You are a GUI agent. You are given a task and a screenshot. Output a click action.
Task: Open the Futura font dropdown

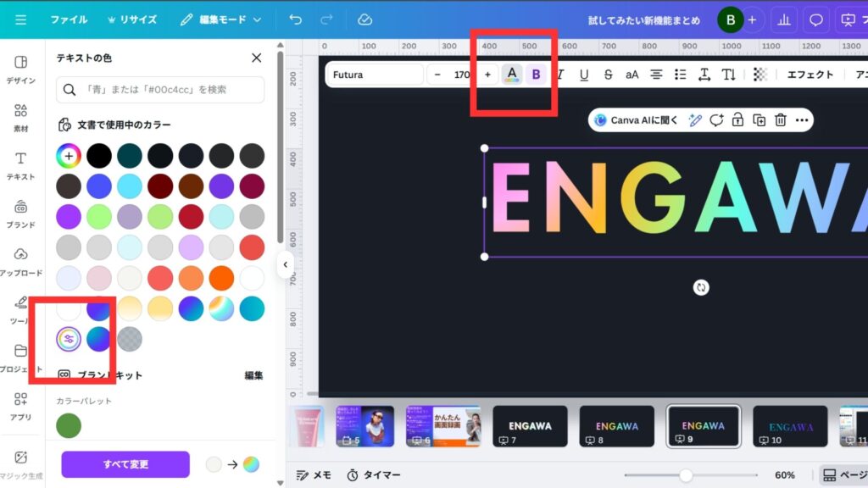374,75
